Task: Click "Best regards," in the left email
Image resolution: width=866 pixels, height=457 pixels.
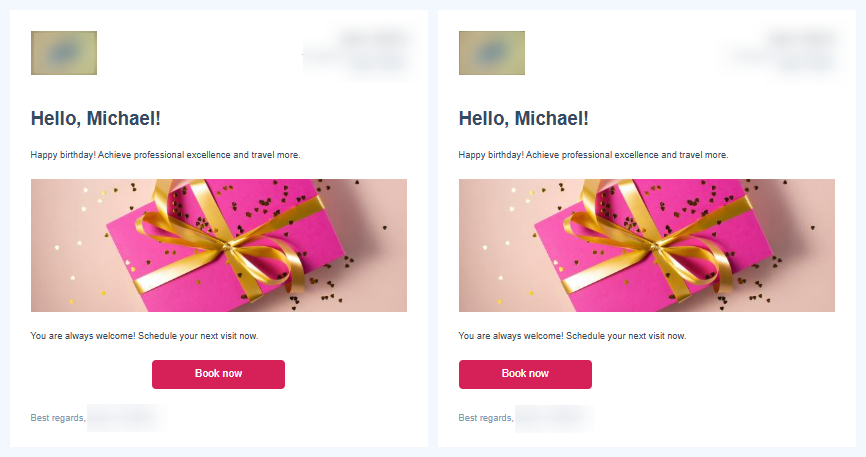Action: click(58, 417)
